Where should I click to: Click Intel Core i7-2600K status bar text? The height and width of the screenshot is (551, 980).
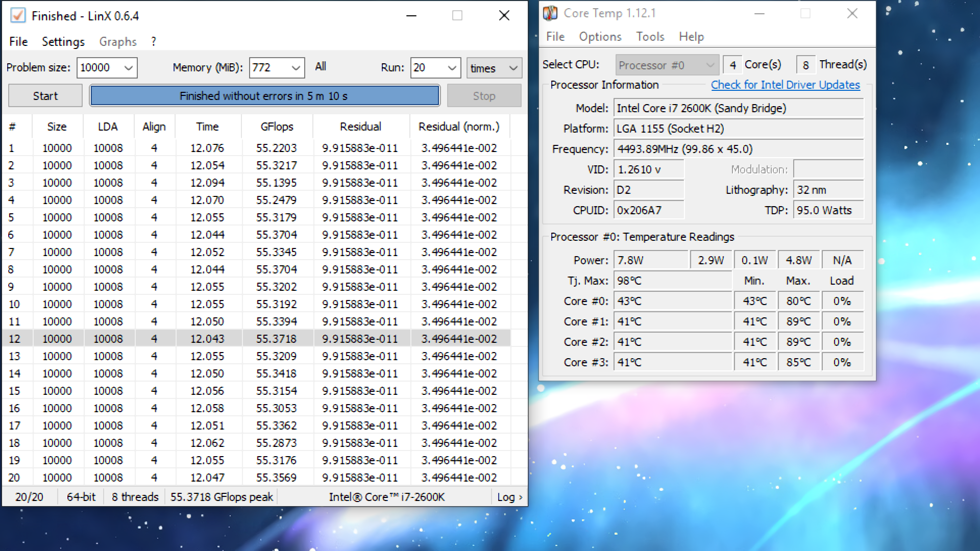387,497
